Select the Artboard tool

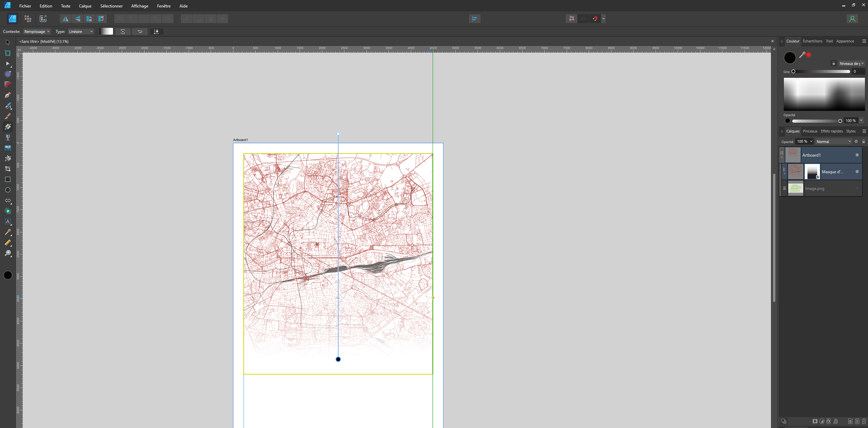pos(7,53)
